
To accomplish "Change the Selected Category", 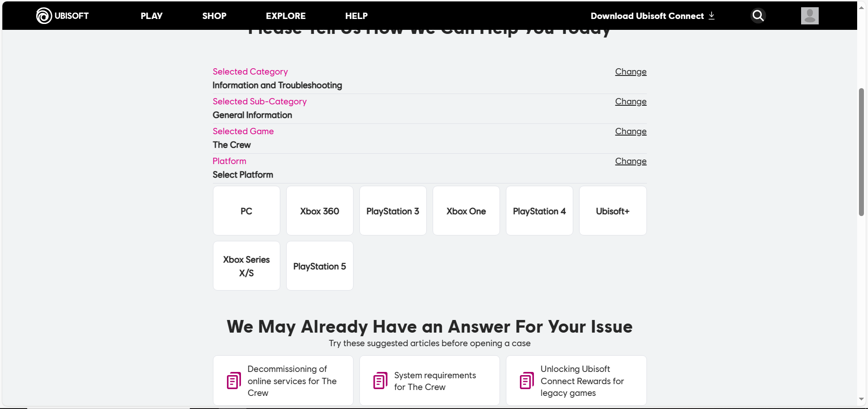I will tap(630, 72).
